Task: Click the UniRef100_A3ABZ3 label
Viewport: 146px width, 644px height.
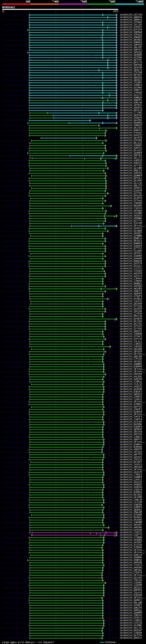Action: pyautogui.click(x=131, y=85)
